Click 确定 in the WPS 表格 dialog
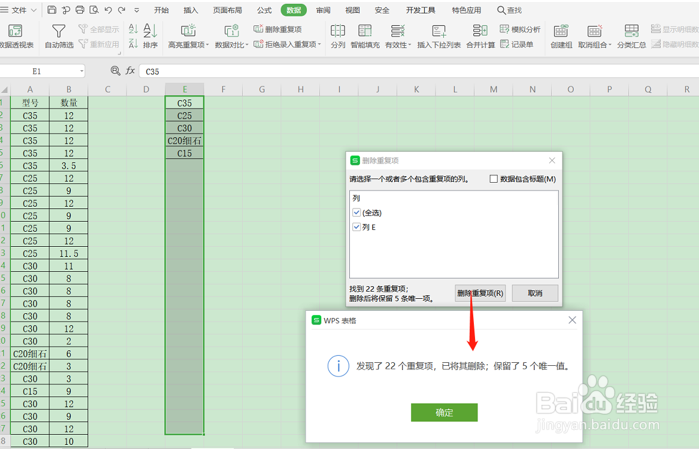 coord(444,412)
